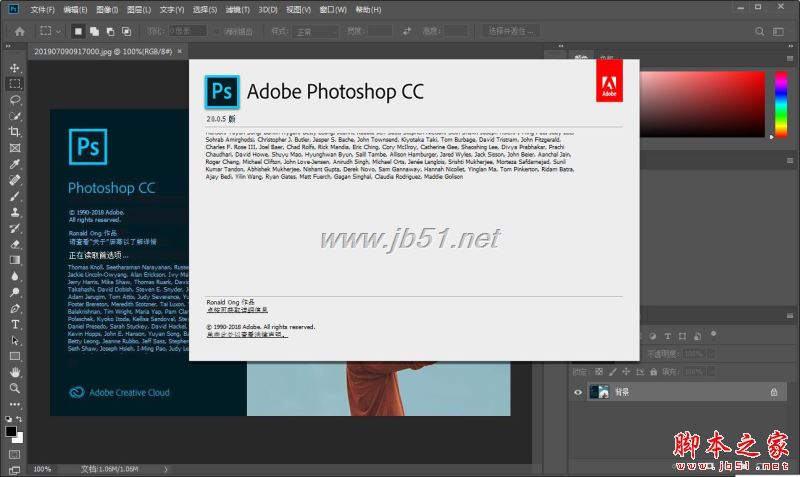Open Search via magnifier icon top right
Screen dimensions: 800x477
(759, 32)
